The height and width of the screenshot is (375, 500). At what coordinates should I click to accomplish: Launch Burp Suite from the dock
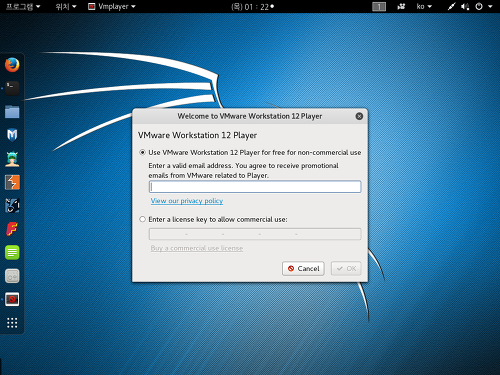[x=12, y=182]
